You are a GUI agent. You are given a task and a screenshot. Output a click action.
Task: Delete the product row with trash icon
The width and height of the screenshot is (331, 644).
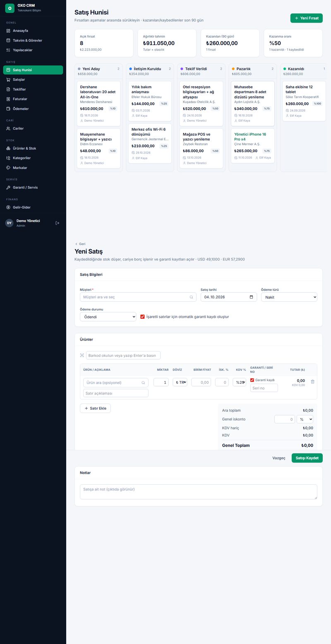pos(312,382)
